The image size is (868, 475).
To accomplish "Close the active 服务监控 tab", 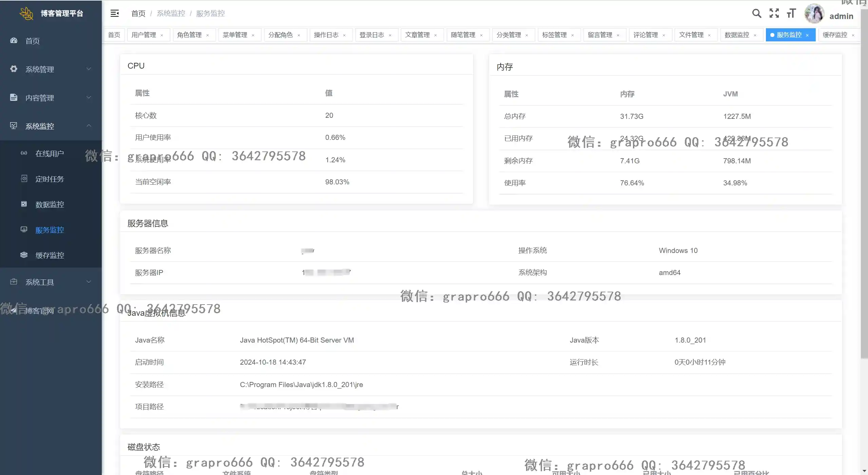I will point(807,35).
